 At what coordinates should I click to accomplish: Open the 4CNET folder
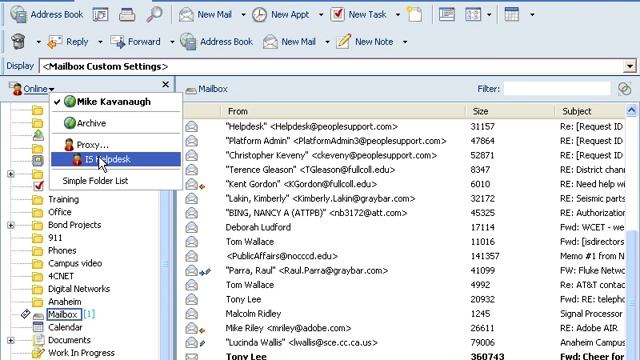click(x=61, y=276)
